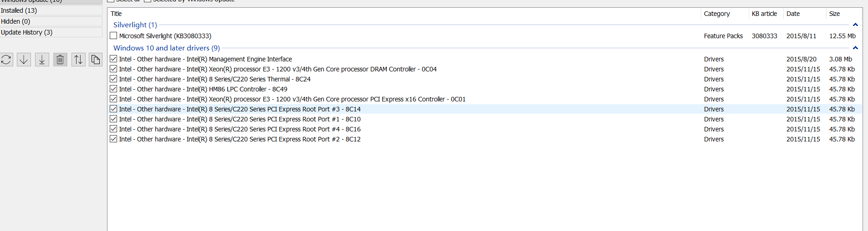868x231 pixels.
Task: Uncheck the C220 Series Thermal - 8C24 driver
Action: pos(113,79)
